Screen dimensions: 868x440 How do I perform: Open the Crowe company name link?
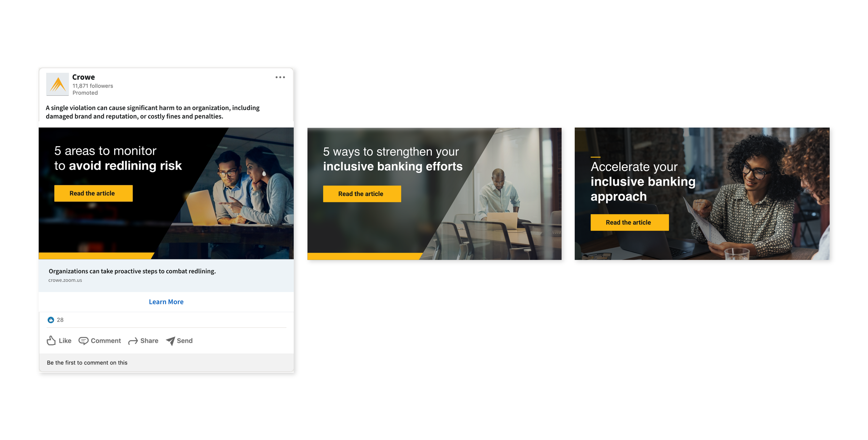coord(83,77)
